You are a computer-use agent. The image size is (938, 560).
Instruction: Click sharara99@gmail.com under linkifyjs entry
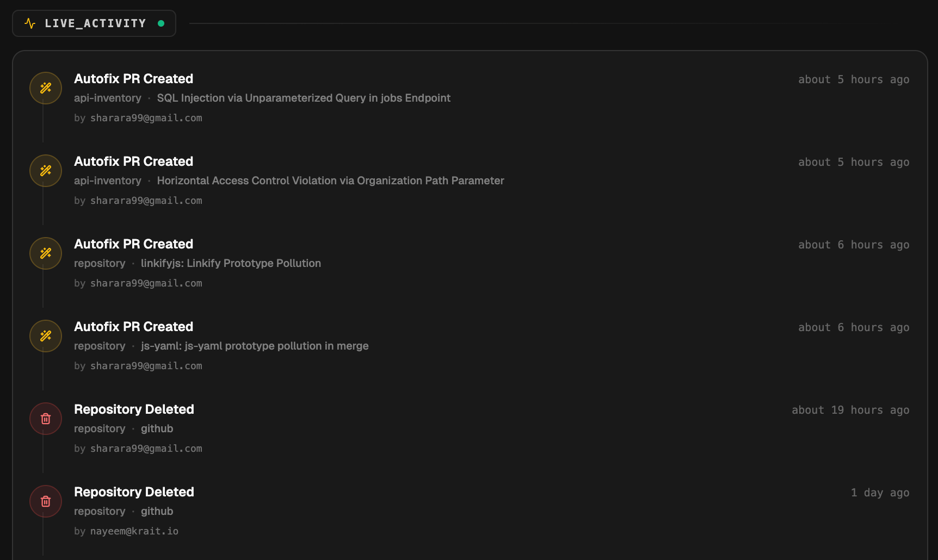pos(146,283)
